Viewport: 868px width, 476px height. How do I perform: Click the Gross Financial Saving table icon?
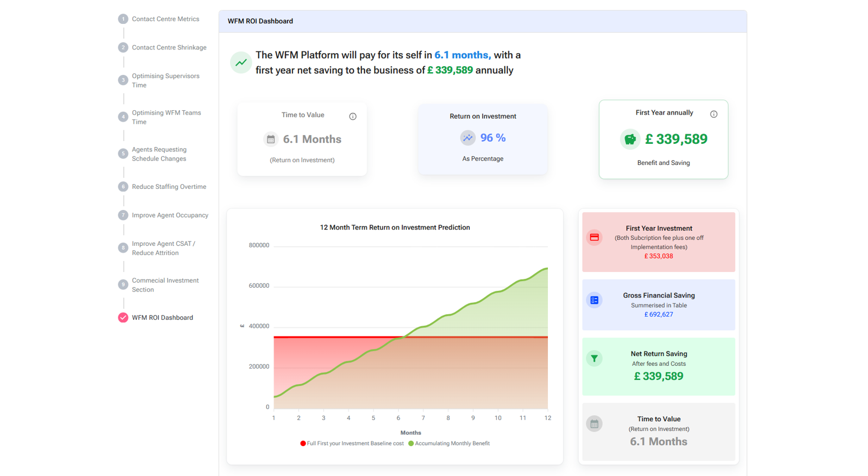pyautogui.click(x=595, y=300)
